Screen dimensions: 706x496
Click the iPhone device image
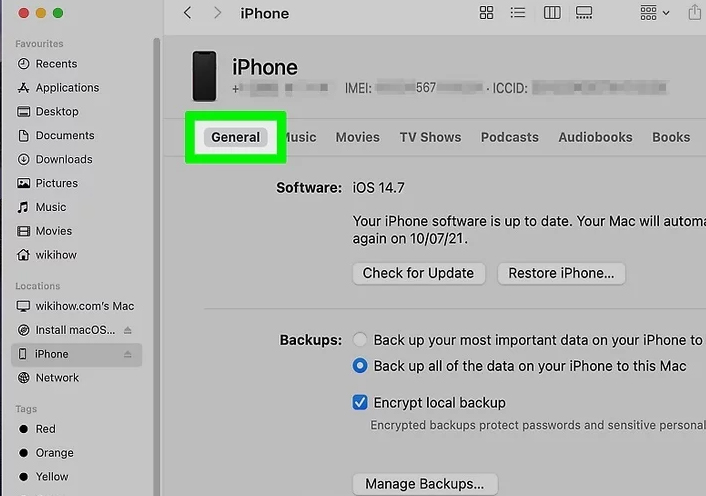(x=204, y=76)
